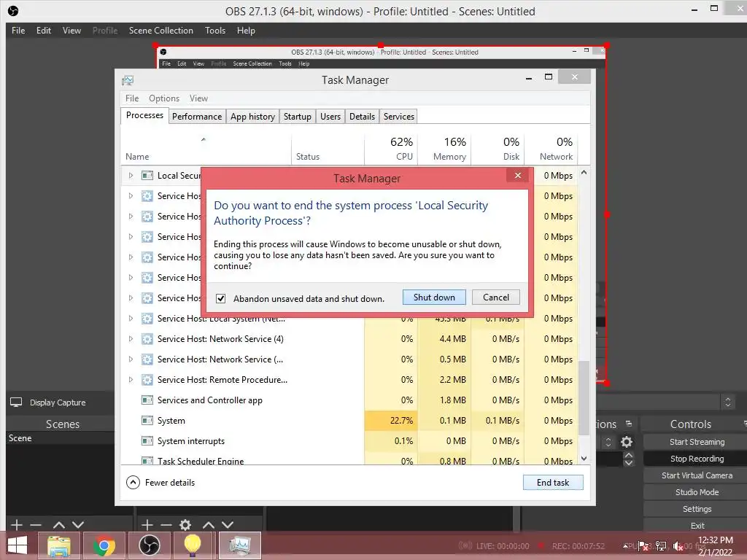747x560 pixels.
Task: Show hidden tray icons arrow
Action: pos(625,545)
